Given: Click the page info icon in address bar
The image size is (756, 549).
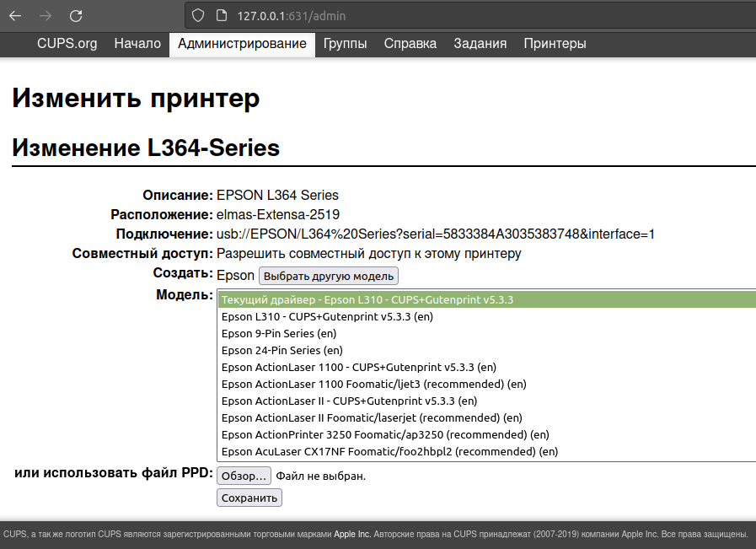Looking at the screenshot, I should click(222, 16).
